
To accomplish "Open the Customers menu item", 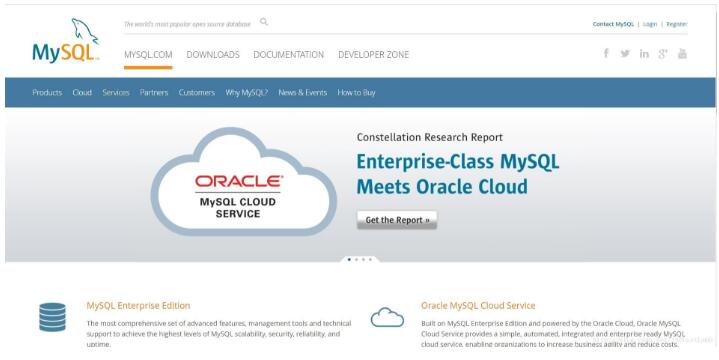I will pyautogui.click(x=197, y=93).
